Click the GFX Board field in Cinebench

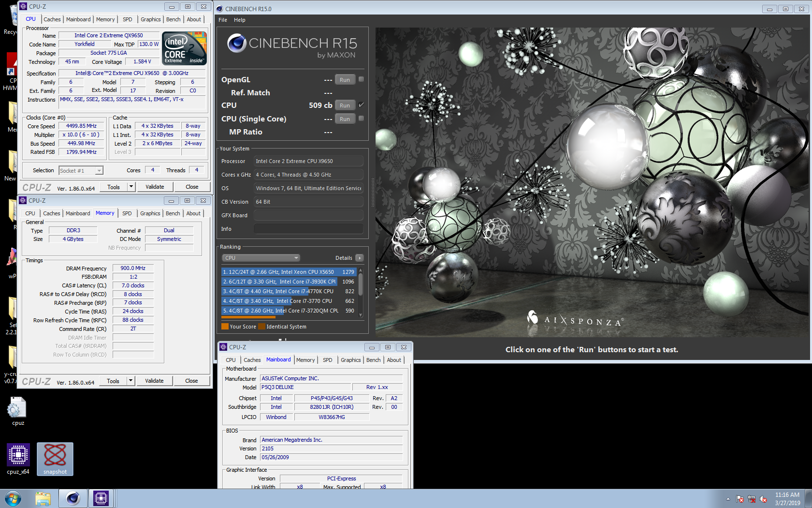308,215
